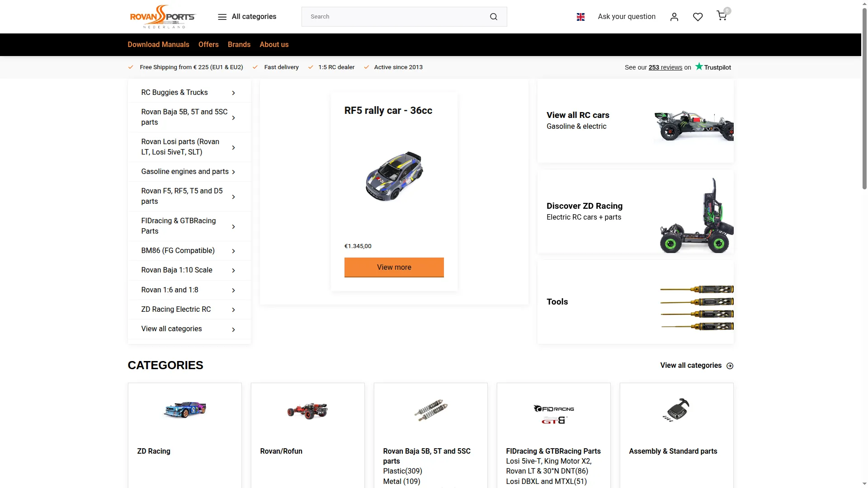Click Ask your question link
This screenshot has height=488, width=868.
coord(627,17)
